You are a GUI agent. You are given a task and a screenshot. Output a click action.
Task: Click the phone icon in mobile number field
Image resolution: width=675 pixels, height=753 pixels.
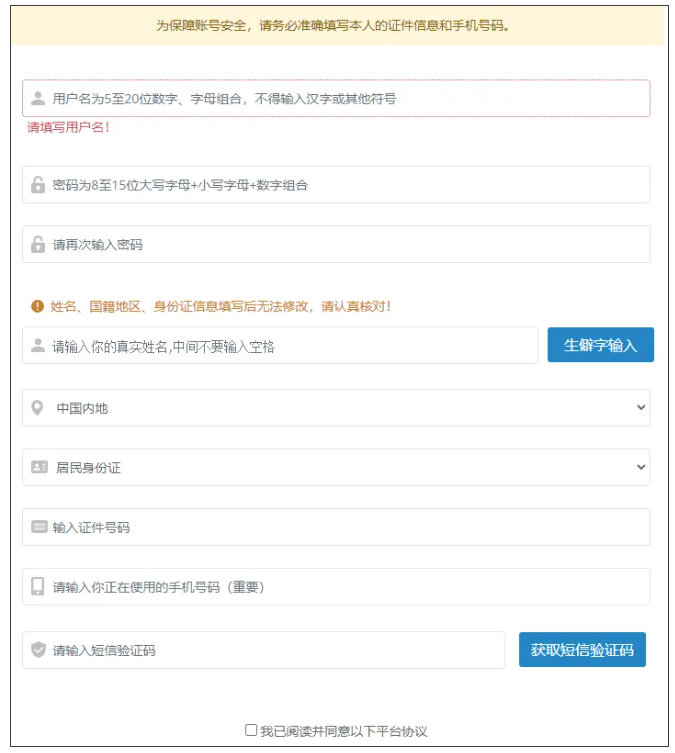[x=38, y=587]
